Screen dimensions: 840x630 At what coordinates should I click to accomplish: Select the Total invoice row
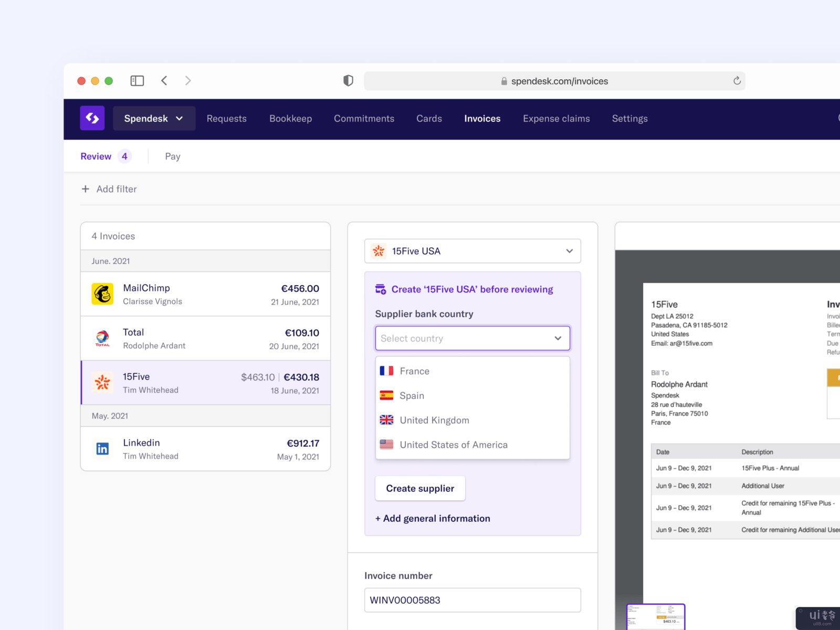(x=205, y=338)
